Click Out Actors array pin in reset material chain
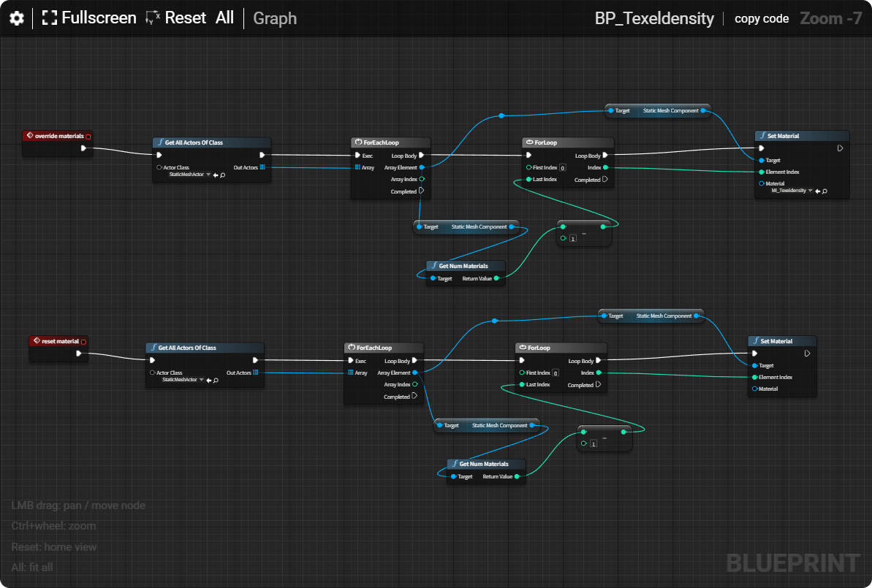The width and height of the screenshot is (872, 588). coord(255,373)
